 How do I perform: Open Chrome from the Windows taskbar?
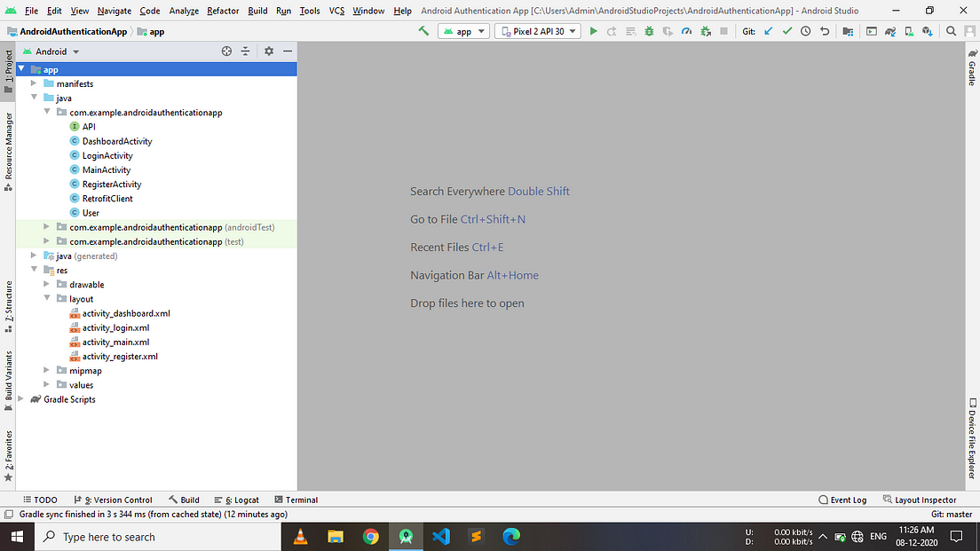[371, 537]
